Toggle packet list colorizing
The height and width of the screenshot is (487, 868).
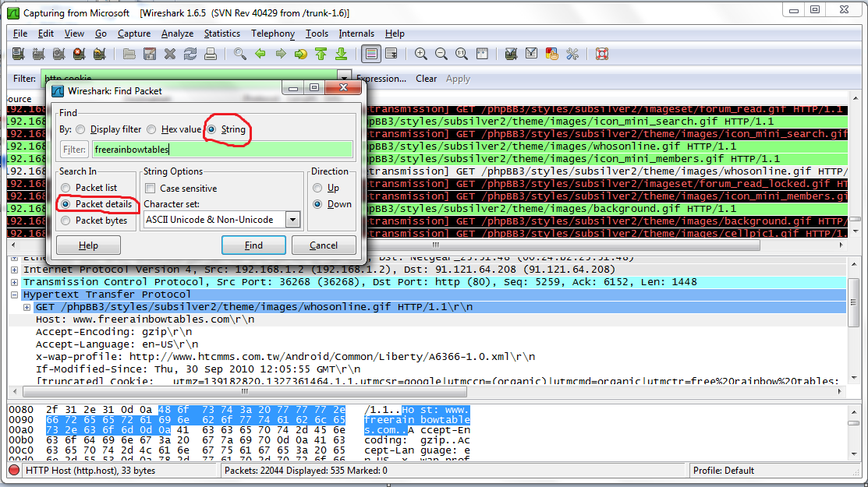(371, 54)
